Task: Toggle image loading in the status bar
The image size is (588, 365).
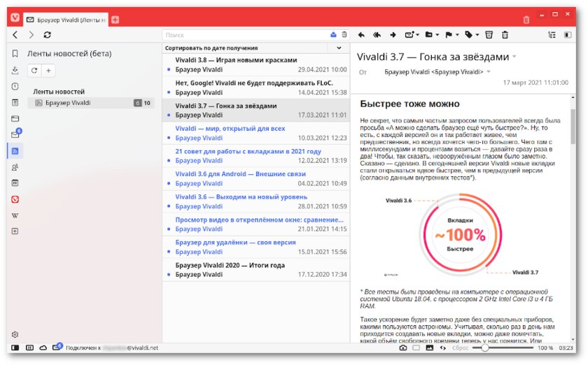Action: 430,348
